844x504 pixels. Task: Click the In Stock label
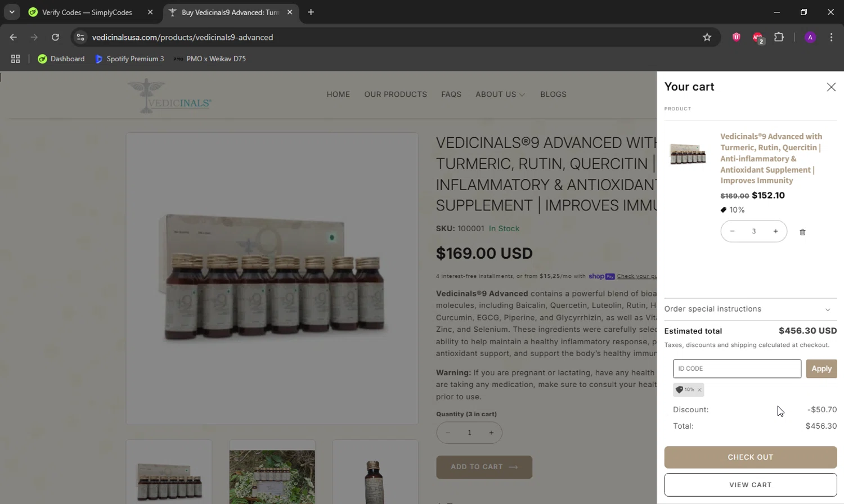point(504,228)
